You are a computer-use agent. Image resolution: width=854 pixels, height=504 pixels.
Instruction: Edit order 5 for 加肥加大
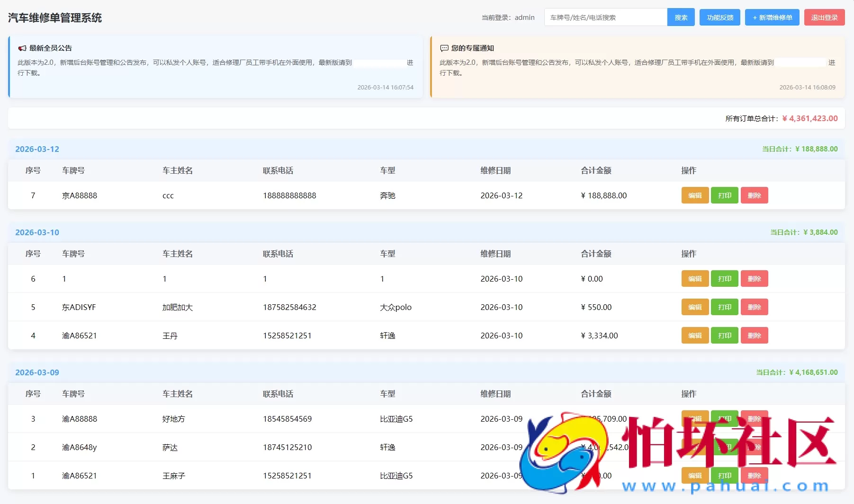click(x=694, y=307)
